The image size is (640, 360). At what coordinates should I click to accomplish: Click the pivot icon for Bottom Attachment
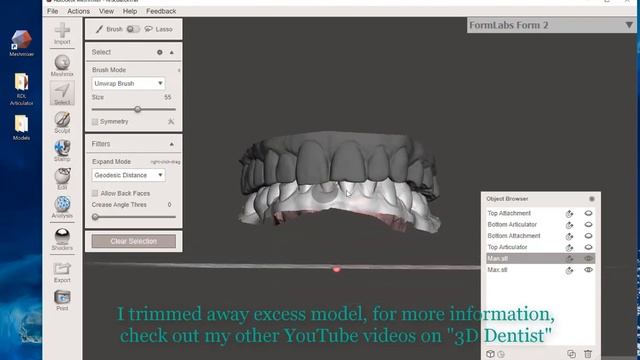point(569,236)
